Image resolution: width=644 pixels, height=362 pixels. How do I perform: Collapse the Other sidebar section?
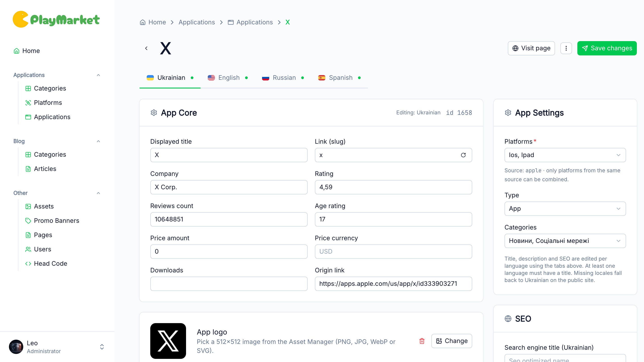coord(98,193)
